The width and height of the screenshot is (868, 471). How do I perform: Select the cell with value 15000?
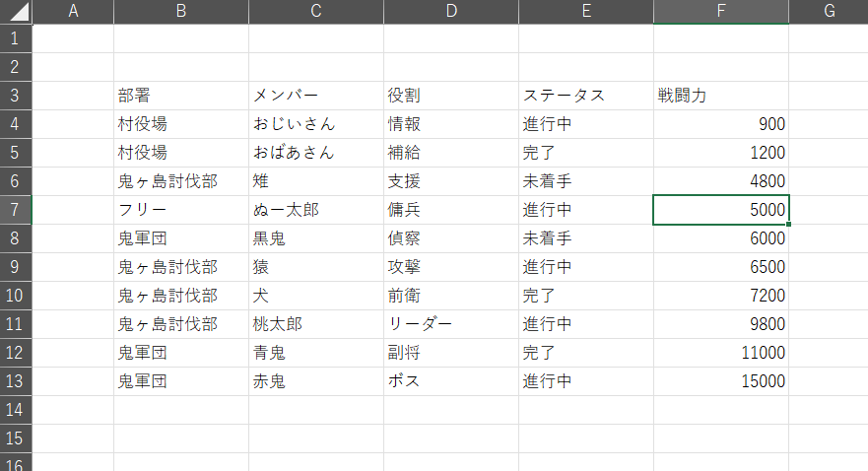coord(721,381)
